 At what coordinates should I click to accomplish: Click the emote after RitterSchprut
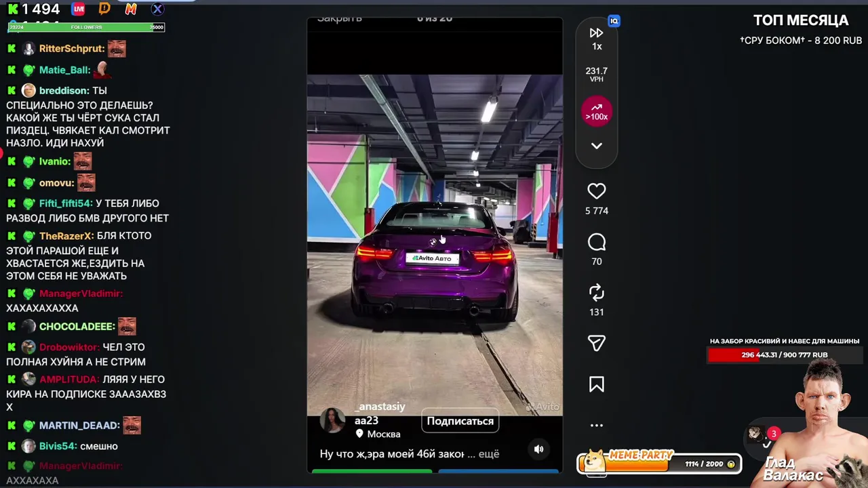click(x=117, y=48)
